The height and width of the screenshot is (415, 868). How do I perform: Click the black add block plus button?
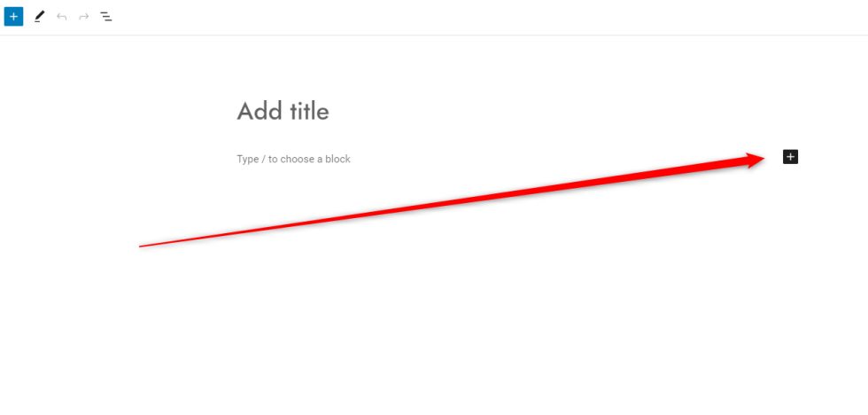click(790, 157)
